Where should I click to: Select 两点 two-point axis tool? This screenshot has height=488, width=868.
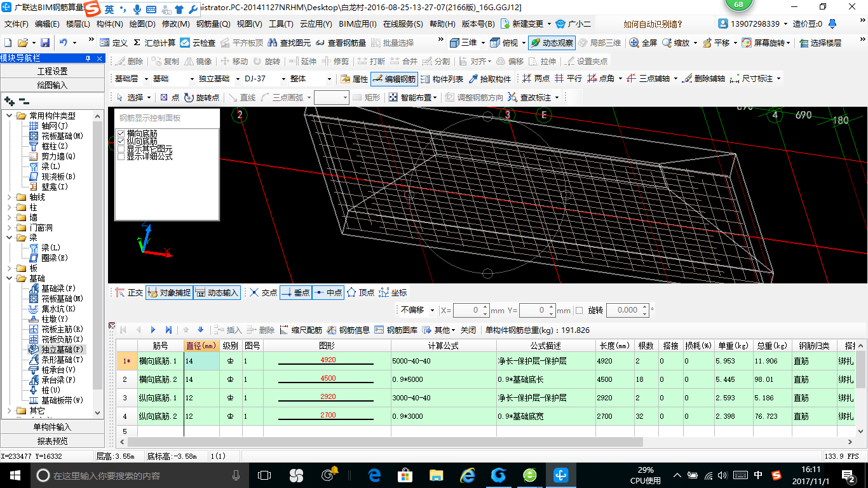pyautogui.click(x=536, y=79)
